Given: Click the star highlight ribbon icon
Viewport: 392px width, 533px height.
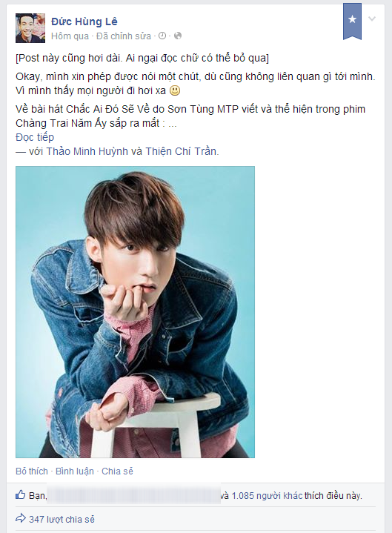Looking at the screenshot, I should [352, 20].
